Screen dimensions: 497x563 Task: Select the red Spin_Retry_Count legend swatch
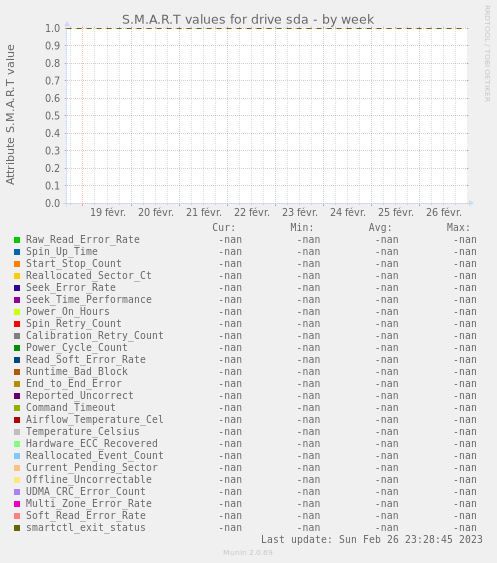[x=17, y=324]
